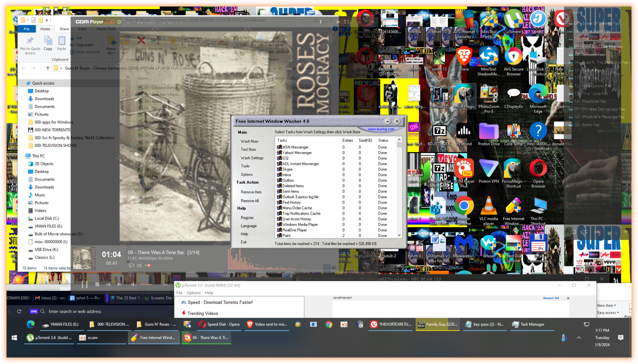Open the GOM Player Plus desktop icon
Image resolution: width=638 pixels, height=364 pixels.
[x=464, y=174]
